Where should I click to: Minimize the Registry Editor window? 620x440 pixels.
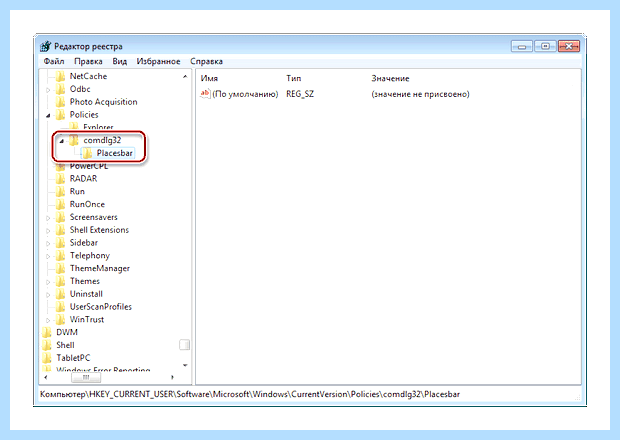click(x=522, y=47)
